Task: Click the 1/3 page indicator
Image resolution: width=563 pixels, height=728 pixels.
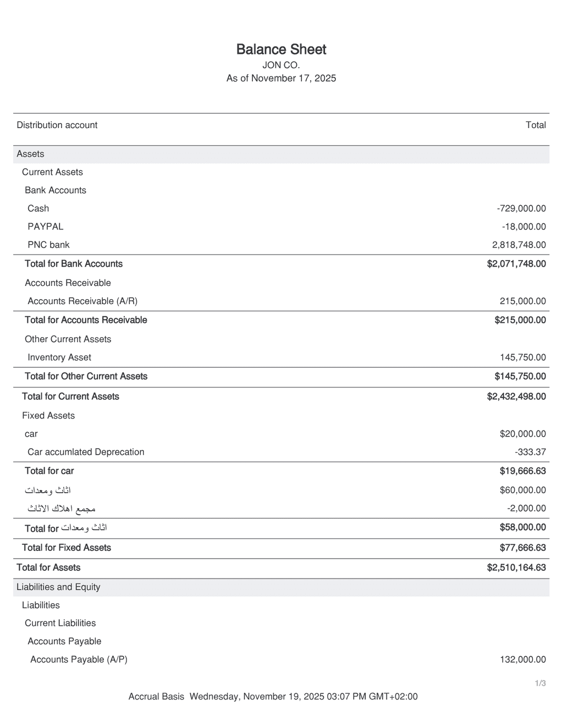Action: point(540,683)
